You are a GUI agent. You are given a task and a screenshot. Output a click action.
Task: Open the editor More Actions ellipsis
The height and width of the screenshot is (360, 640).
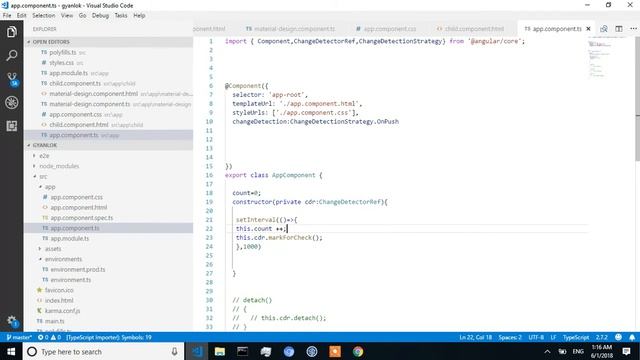click(633, 29)
